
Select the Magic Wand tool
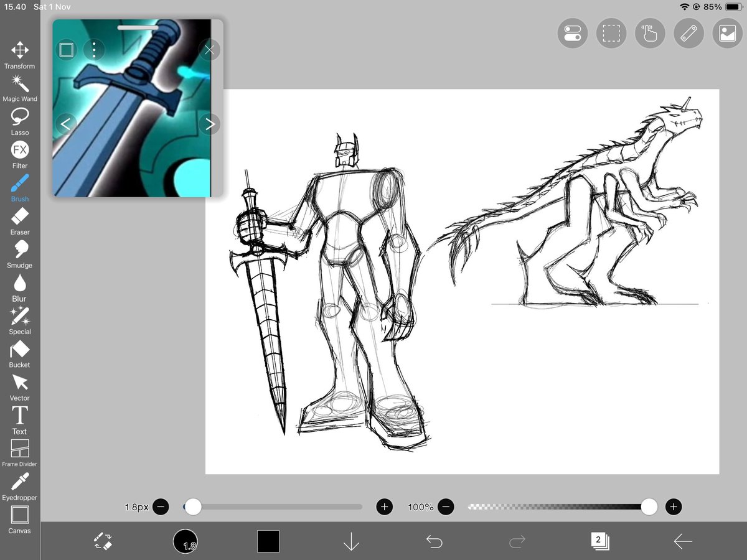[x=20, y=88]
